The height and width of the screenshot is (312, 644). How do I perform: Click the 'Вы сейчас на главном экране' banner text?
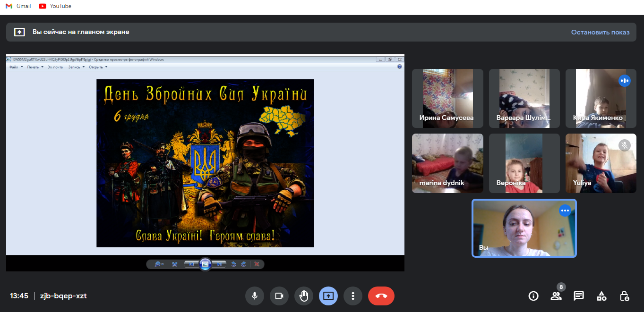click(x=81, y=32)
